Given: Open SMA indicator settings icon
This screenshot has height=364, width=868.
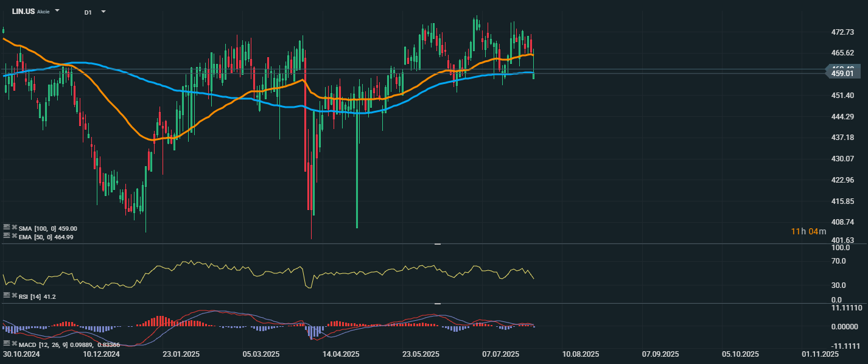Looking at the screenshot, I should pyautogui.click(x=7, y=228).
